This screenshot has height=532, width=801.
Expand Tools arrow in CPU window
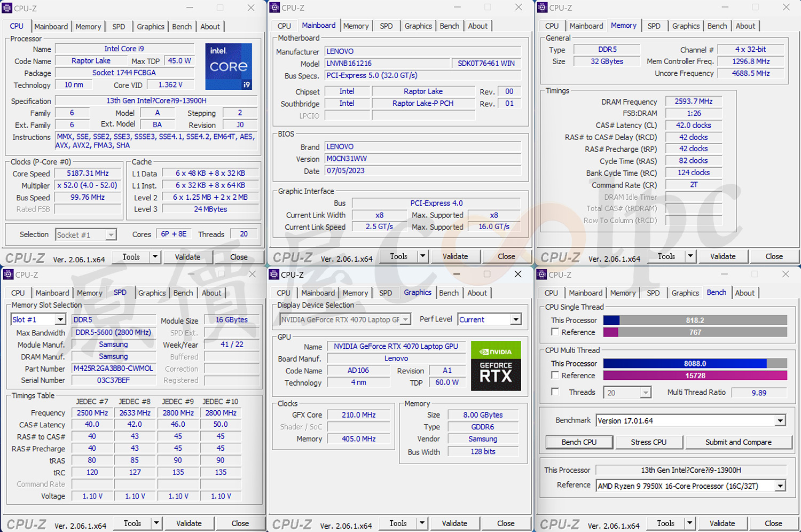click(x=155, y=257)
